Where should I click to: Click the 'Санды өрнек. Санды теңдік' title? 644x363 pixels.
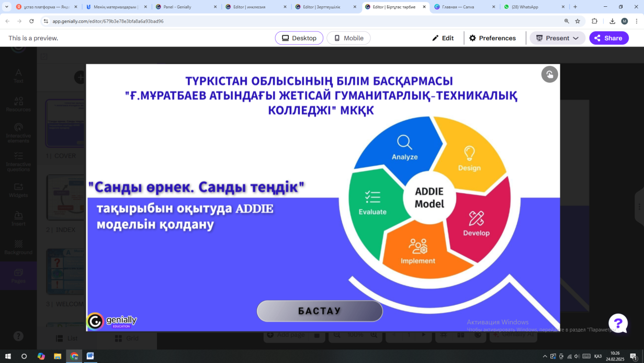click(x=196, y=186)
